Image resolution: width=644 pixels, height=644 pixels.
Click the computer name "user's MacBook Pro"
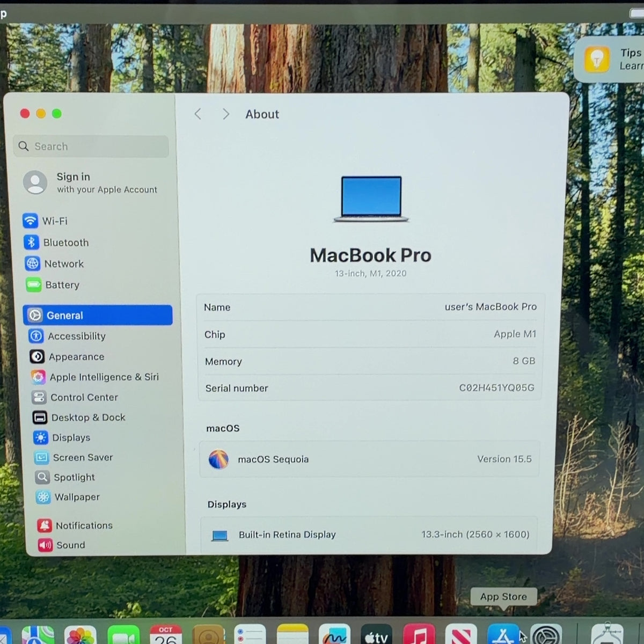click(491, 306)
